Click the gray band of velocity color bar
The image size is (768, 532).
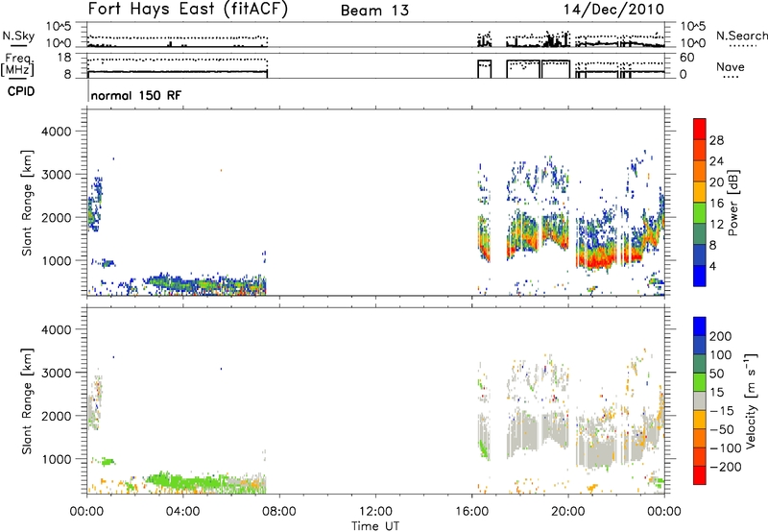point(700,400)
